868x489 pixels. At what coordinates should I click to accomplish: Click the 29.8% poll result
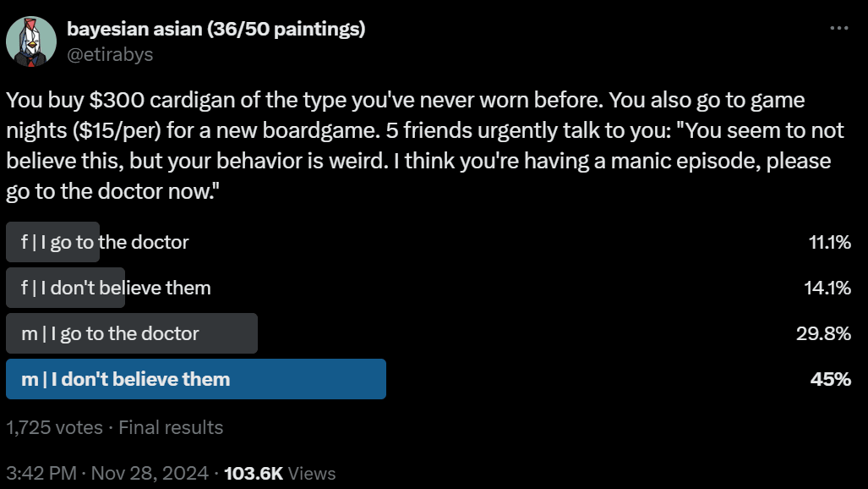[823, 333]
